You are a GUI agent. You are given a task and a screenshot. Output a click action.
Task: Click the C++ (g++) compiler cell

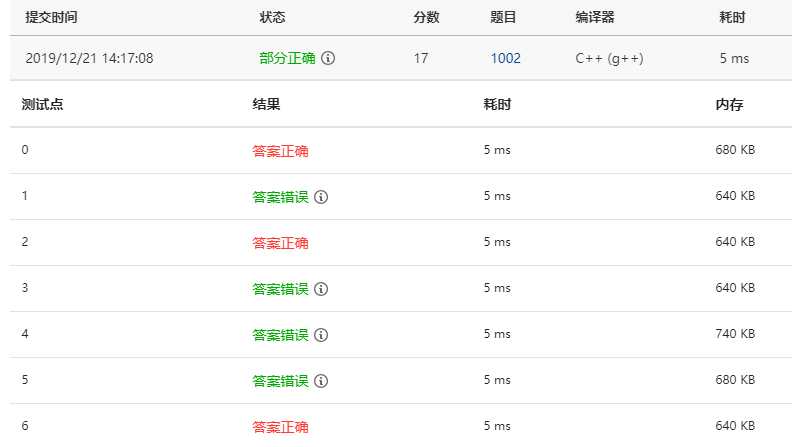[x=609, y=58]
